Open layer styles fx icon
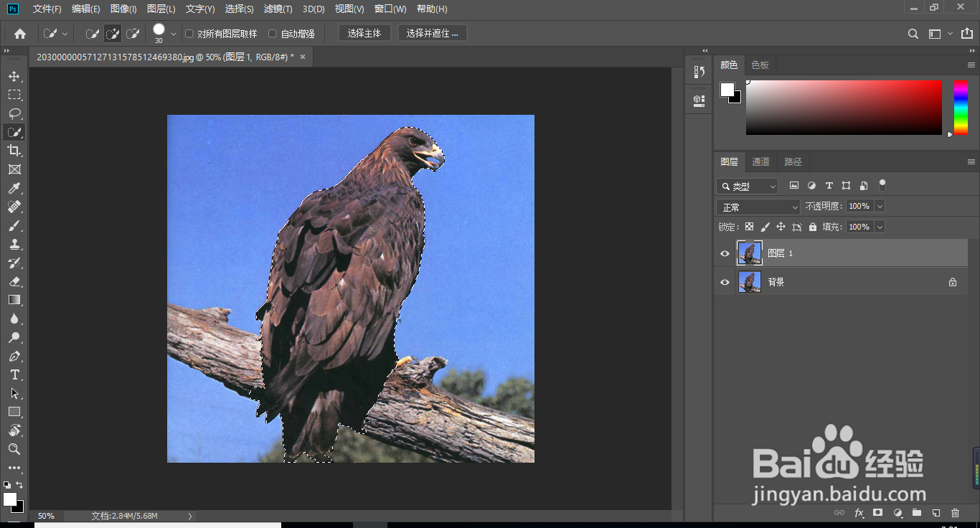 coord(859,513)
